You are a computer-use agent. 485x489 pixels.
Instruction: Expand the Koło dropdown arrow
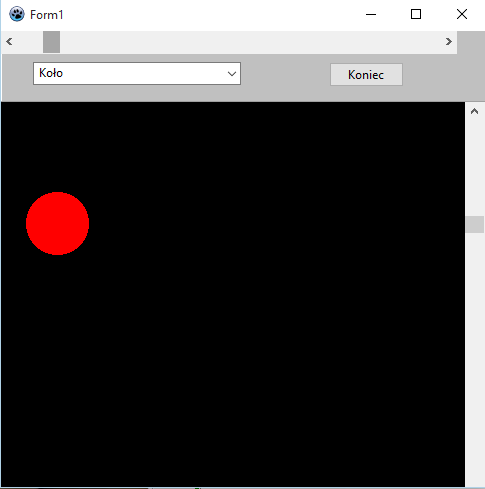(x=232, y=74)
